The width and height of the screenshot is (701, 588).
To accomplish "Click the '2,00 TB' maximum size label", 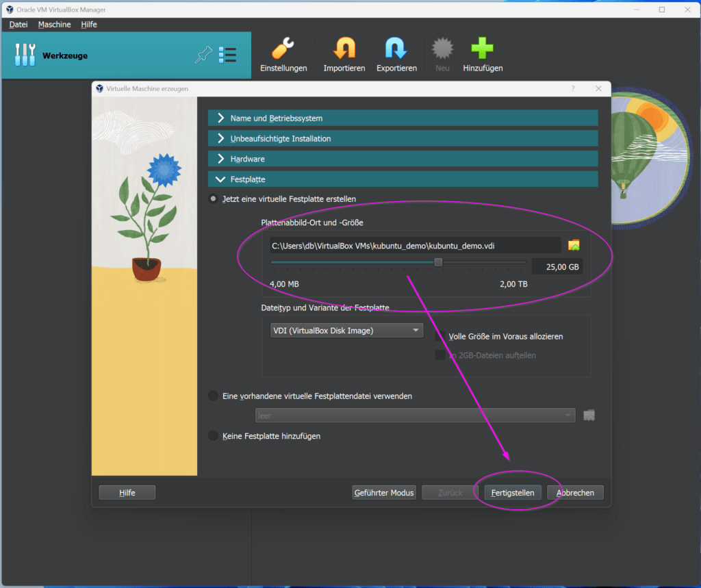I will click(513, 284).
